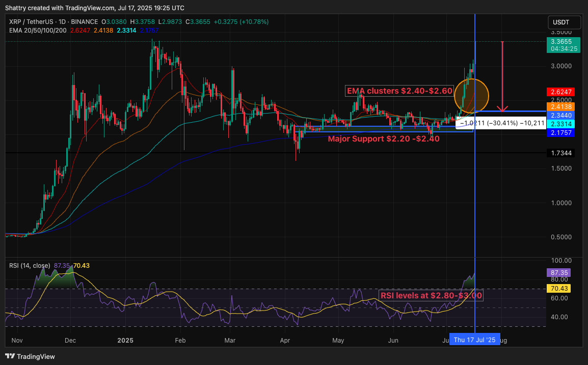Click the purple 87.35 RSI value label
Image resolution: width=588 pixels, height=365 pixels.
point(558,273)
